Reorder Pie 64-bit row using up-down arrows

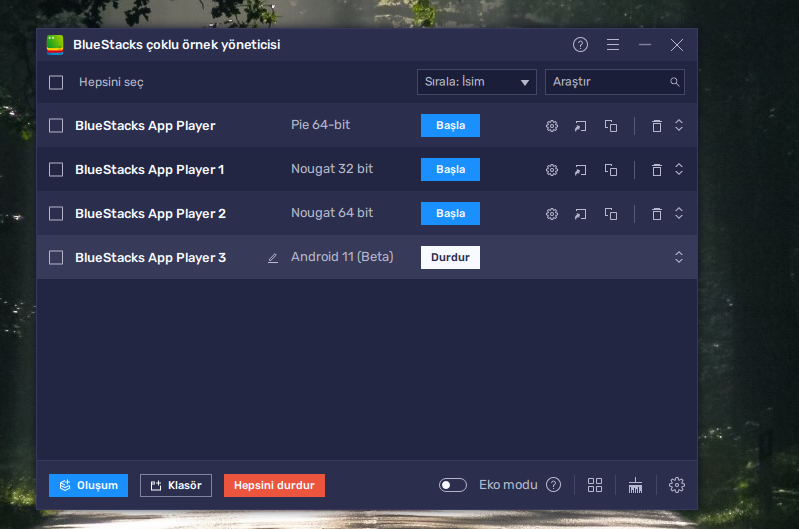679,125
